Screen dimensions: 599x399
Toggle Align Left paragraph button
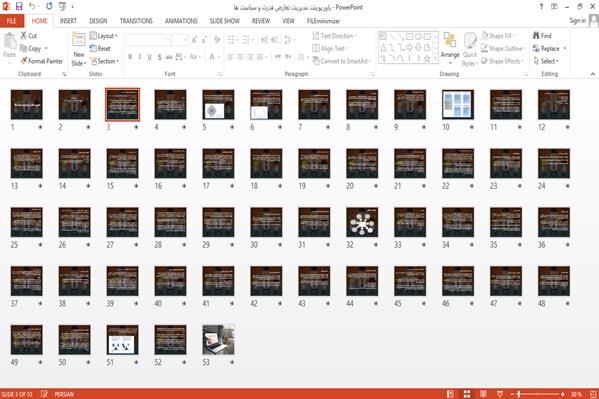tap(231, 57)
